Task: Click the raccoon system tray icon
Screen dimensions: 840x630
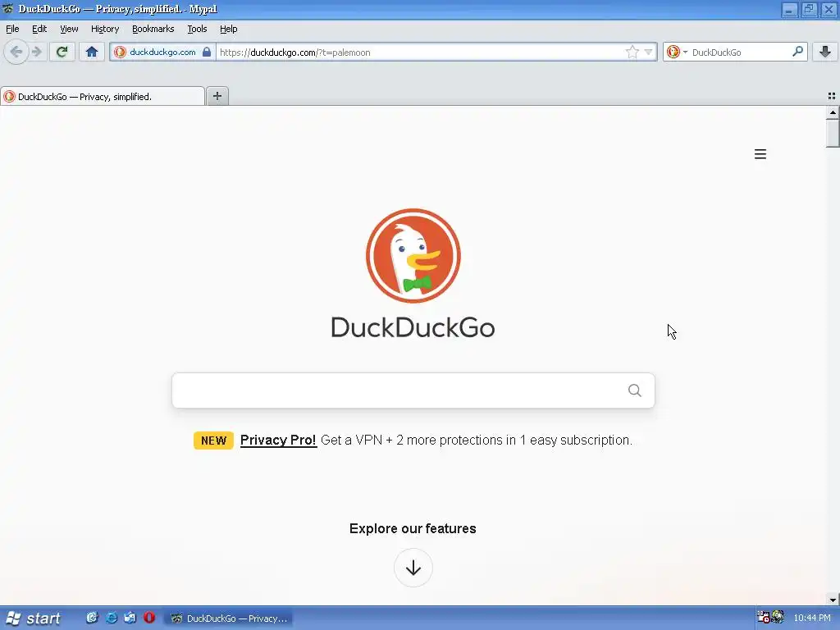Action: 778,618
